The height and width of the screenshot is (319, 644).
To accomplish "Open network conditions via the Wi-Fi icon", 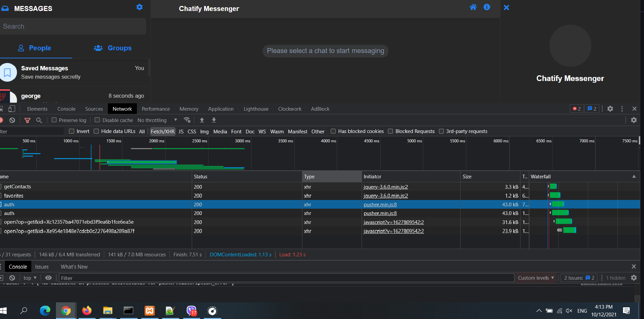I will [187, 120].
